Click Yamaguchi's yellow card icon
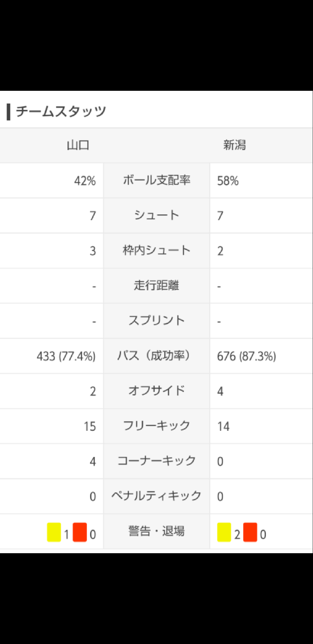The width and height of the screenshot is (313, 644). [x=54, y=532]
